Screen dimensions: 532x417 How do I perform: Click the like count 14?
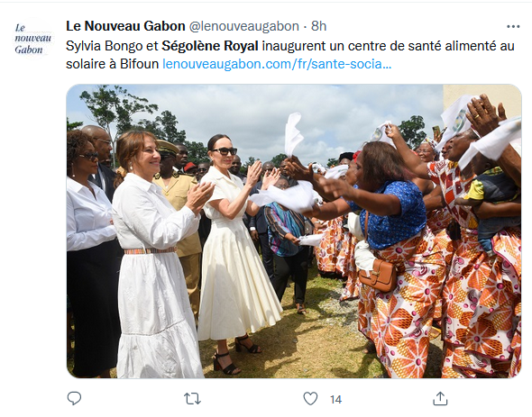coord(336,399)
